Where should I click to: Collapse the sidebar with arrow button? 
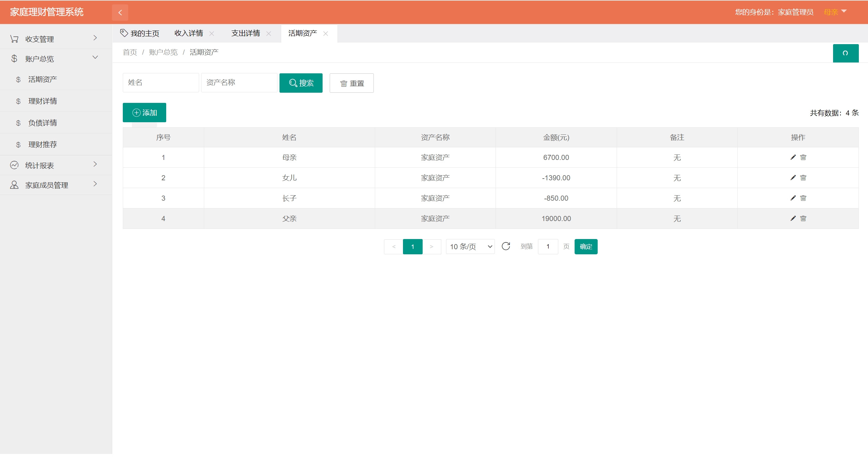pyautogui.click(x=120, y=13)
